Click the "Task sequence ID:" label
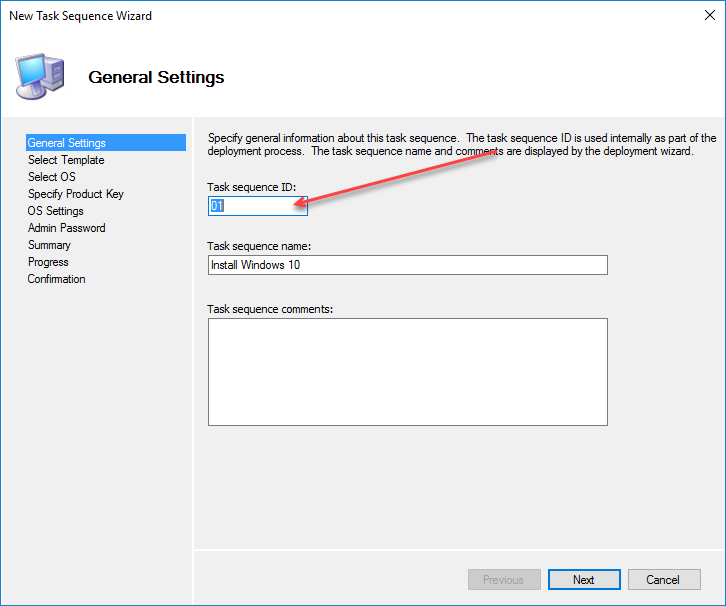726x606 pixels. click(252, 187)
